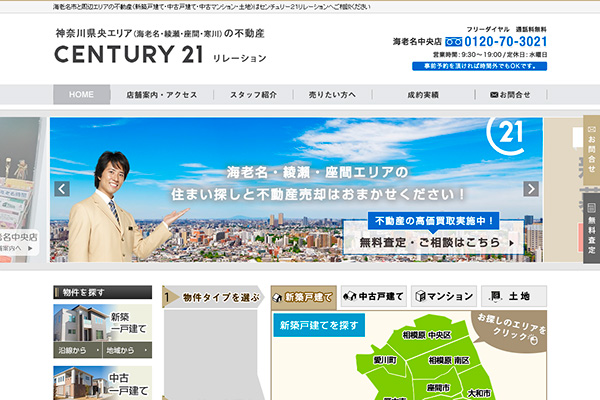Open the 新築一戸建て thumbnail
Screen dimensions: 600x400
coord(103,323)
